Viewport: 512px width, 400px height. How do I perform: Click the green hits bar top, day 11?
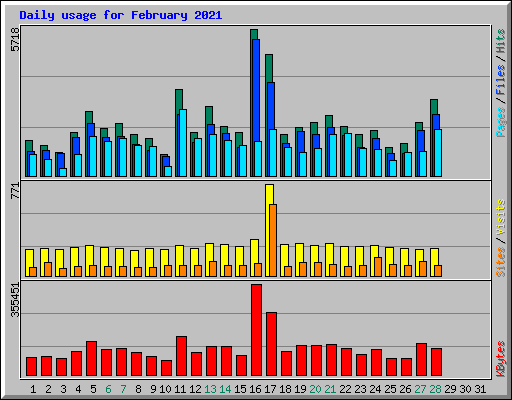[x=179, y=99]
